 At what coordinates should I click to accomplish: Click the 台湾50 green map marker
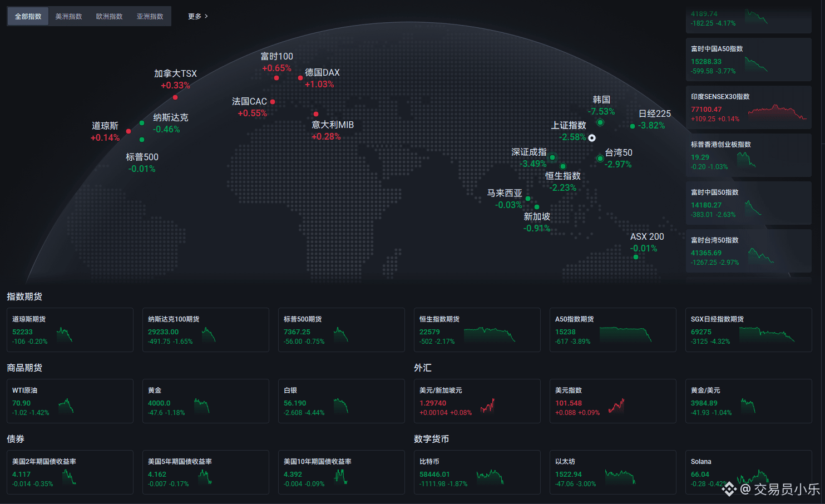pyautogui.click(x=600, y=159)
